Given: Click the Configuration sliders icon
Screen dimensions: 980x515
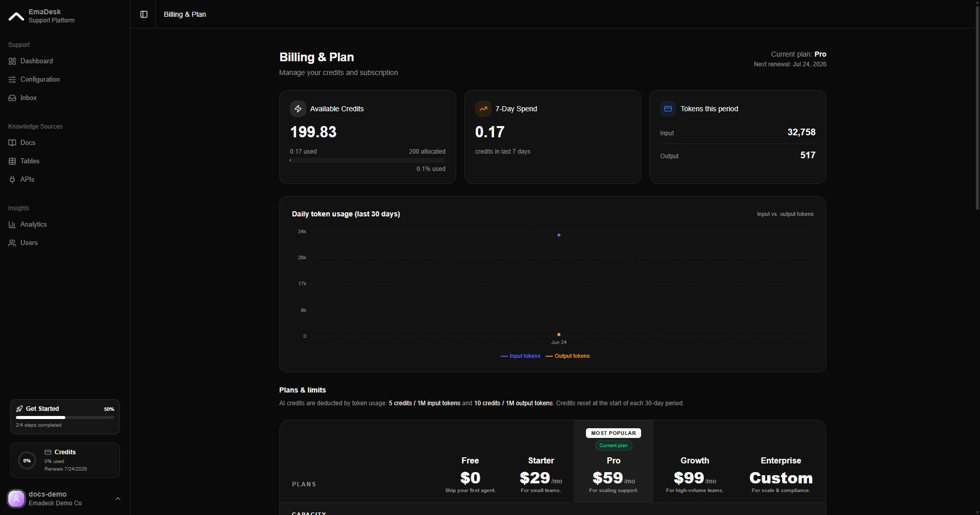Looking at the screenshot, I should (12, 80).
